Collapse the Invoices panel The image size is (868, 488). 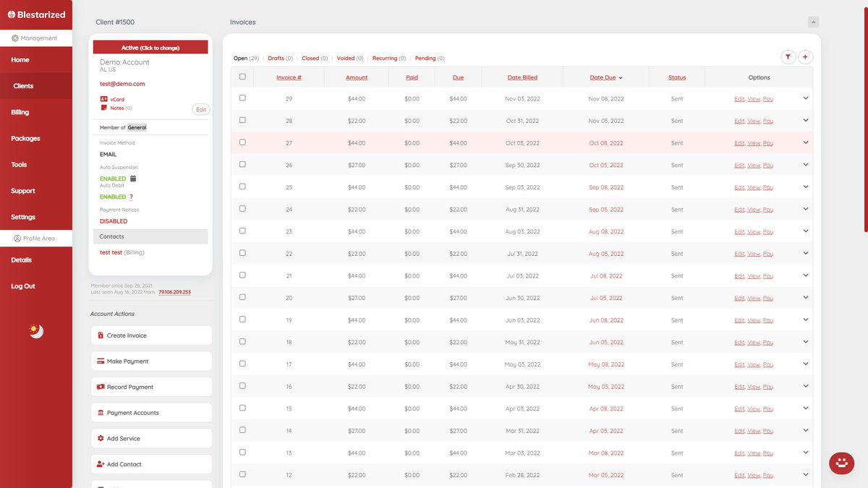(813, 22)
